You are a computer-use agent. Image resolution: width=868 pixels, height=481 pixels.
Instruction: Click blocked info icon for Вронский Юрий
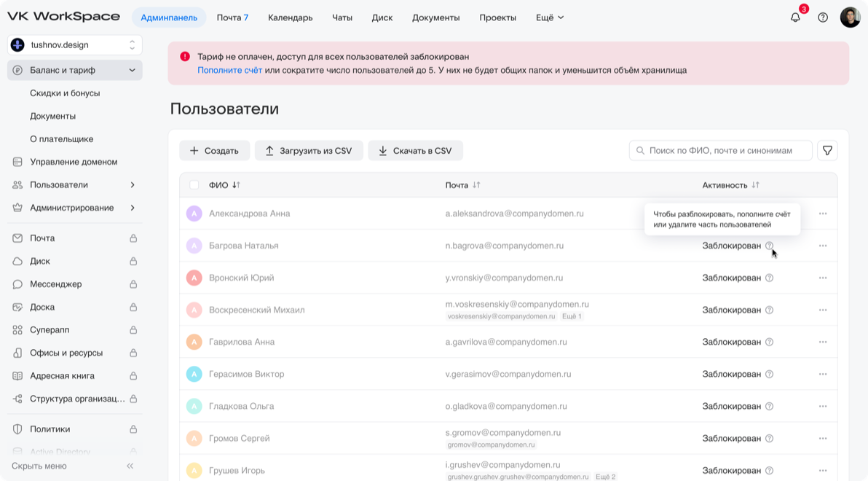(x=770, y=278)
